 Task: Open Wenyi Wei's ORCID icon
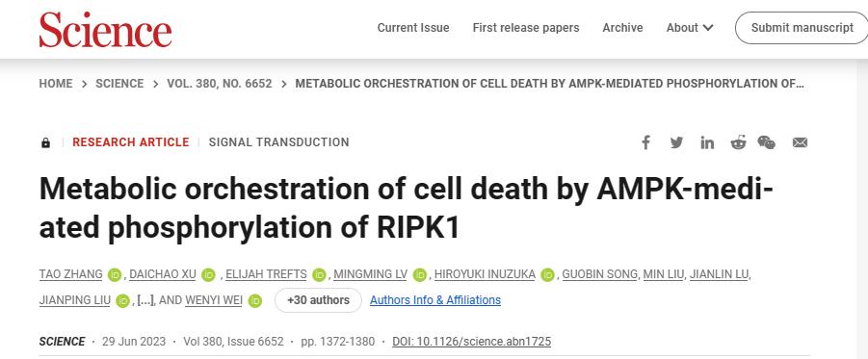point(254,301)
